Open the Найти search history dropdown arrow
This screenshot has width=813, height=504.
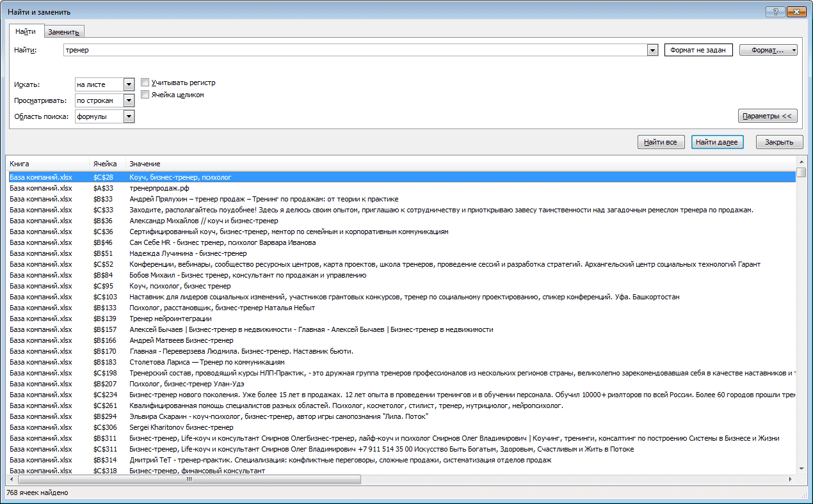(x=652, y=51)
